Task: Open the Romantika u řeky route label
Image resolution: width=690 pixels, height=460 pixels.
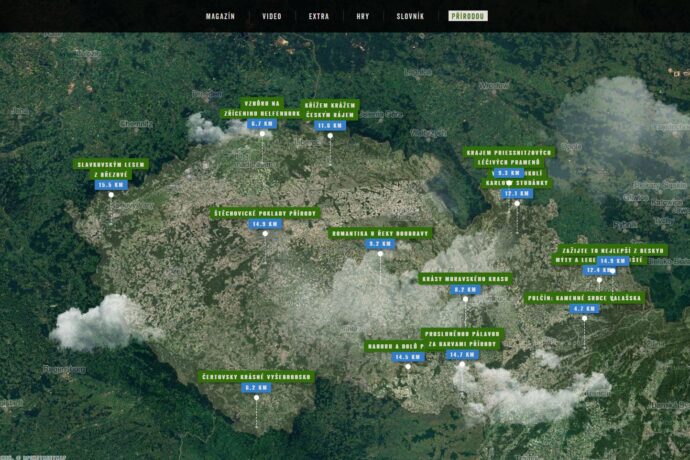Action: click(380, 233)
